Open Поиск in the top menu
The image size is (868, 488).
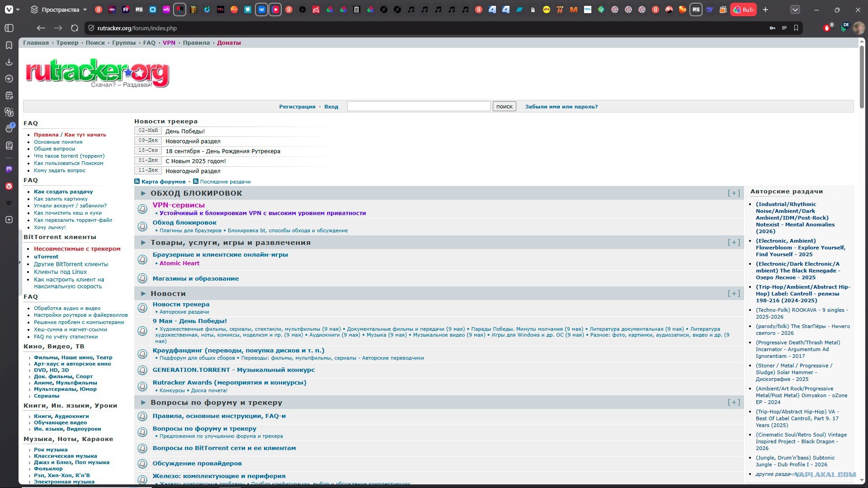(95, 43)
